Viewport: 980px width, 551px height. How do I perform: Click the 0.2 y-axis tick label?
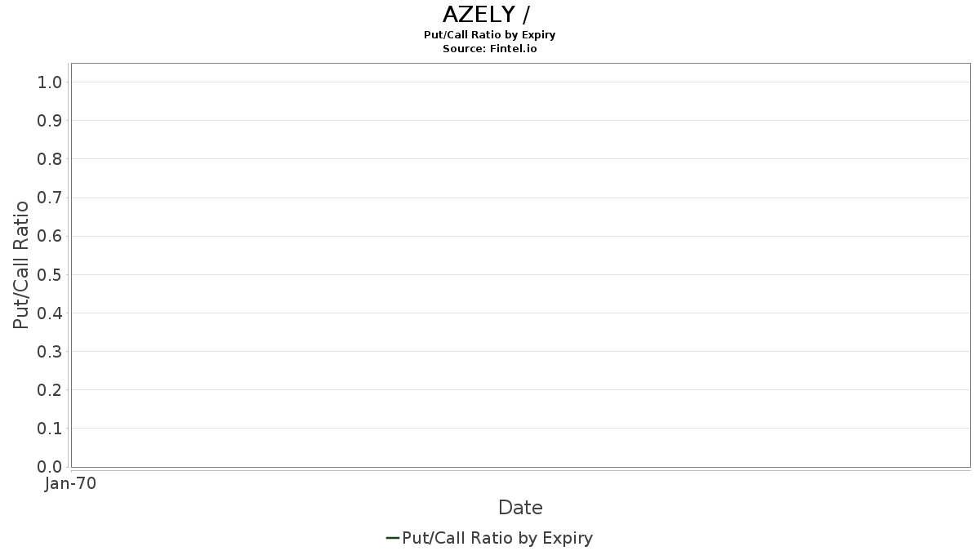coord(50,389)
